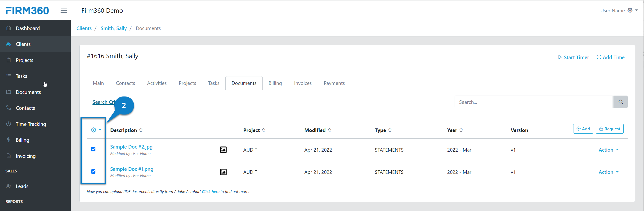Open the Search Criteria link

103,102
